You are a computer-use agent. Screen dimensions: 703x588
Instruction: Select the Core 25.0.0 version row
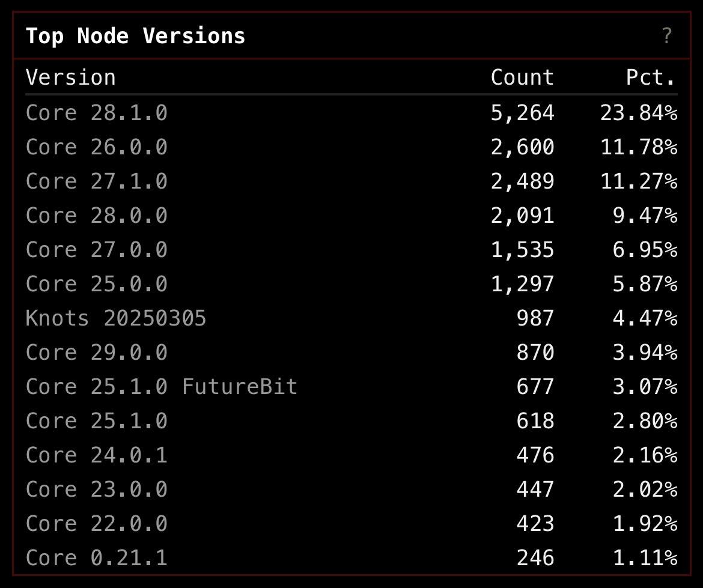351,283
